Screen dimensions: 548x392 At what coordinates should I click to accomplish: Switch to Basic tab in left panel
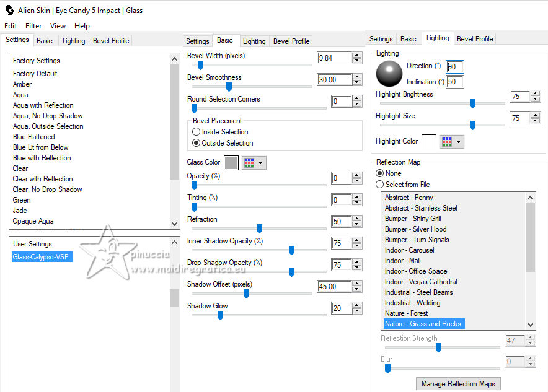tap(45, 41)
